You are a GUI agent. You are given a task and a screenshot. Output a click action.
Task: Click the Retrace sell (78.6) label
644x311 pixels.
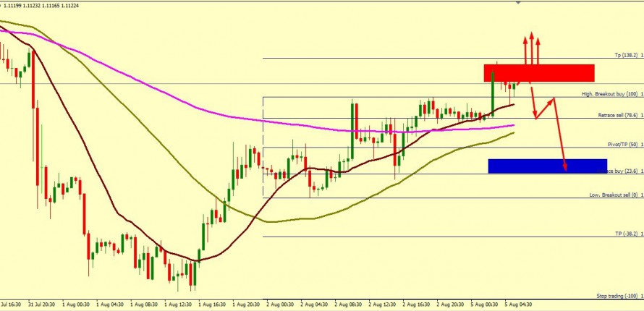[617, 116]
